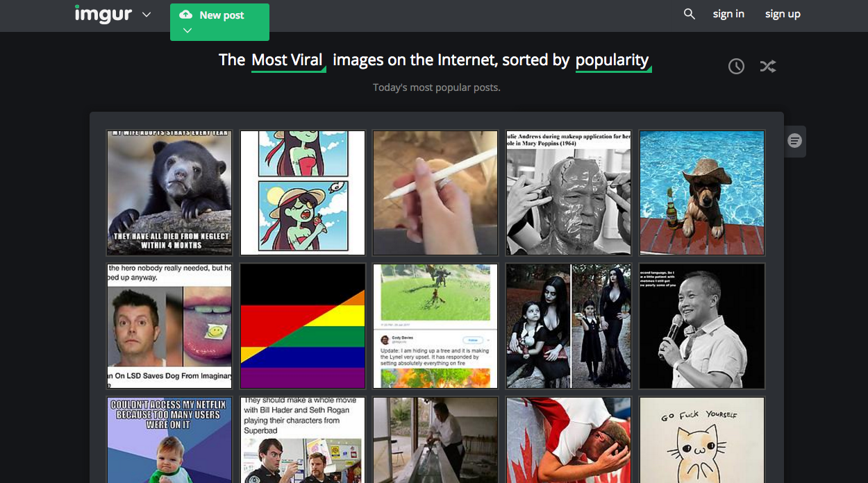Open the Mary Poppins makeup thumbnail
Image resolution: width=868 pixels, height=483 pixels.
click(x=569, y=193)
